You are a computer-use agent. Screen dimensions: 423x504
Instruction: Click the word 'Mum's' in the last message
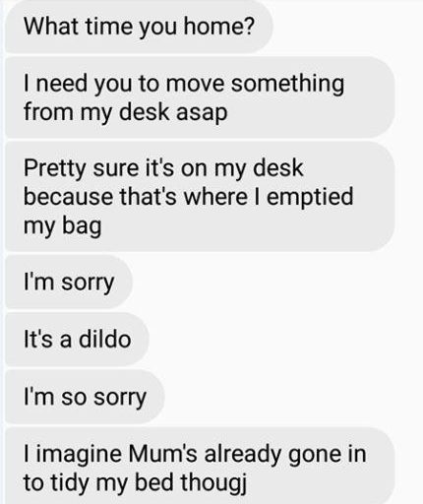click(162, 454)
